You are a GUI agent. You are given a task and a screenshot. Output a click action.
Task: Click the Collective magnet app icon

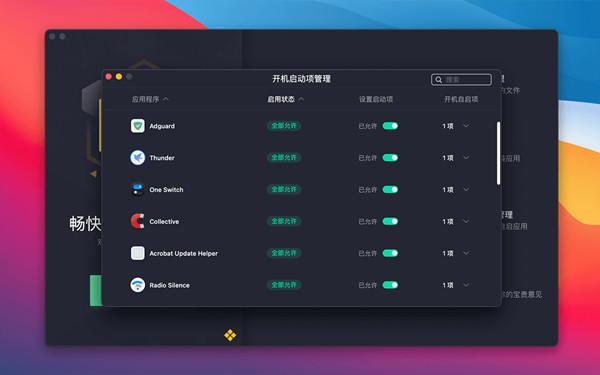[138, 221]
